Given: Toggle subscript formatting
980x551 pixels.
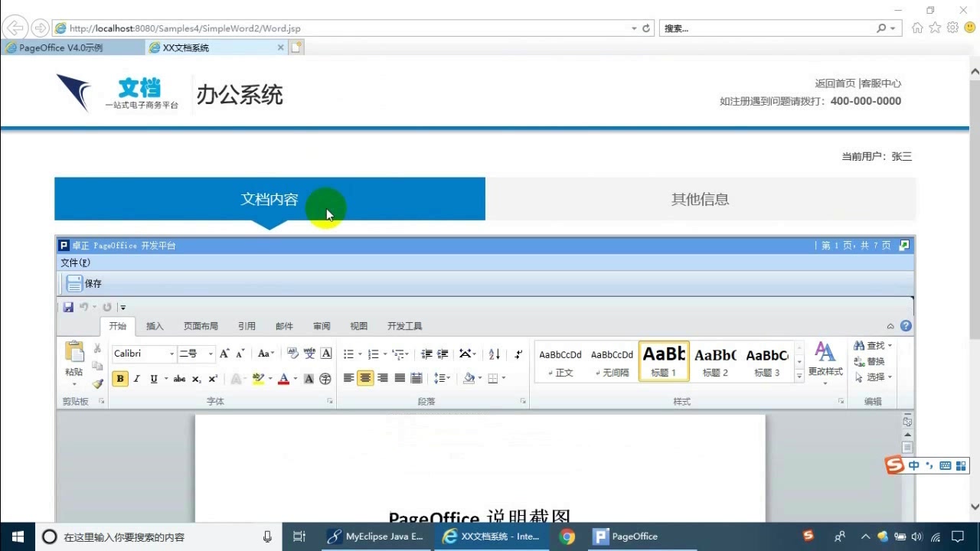Looking at the screenshot, I should coord(197,379).
